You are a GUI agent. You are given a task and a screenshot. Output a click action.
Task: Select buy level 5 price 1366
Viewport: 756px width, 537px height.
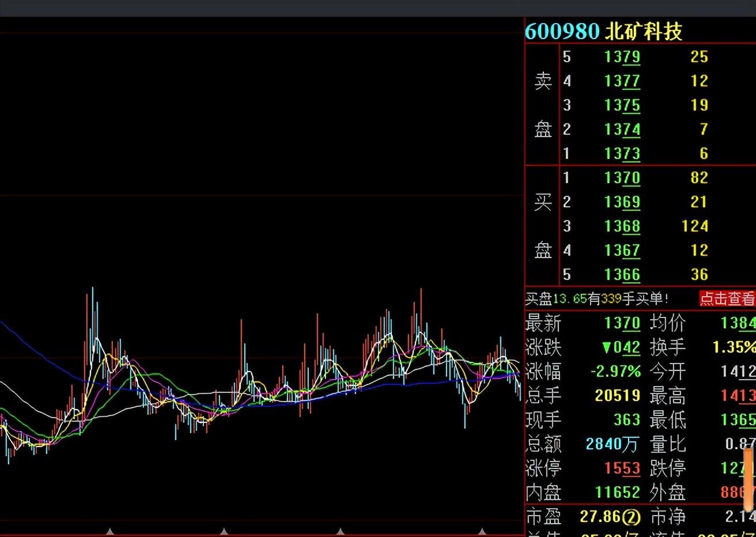pyautogui.click(x=622, y=274)
